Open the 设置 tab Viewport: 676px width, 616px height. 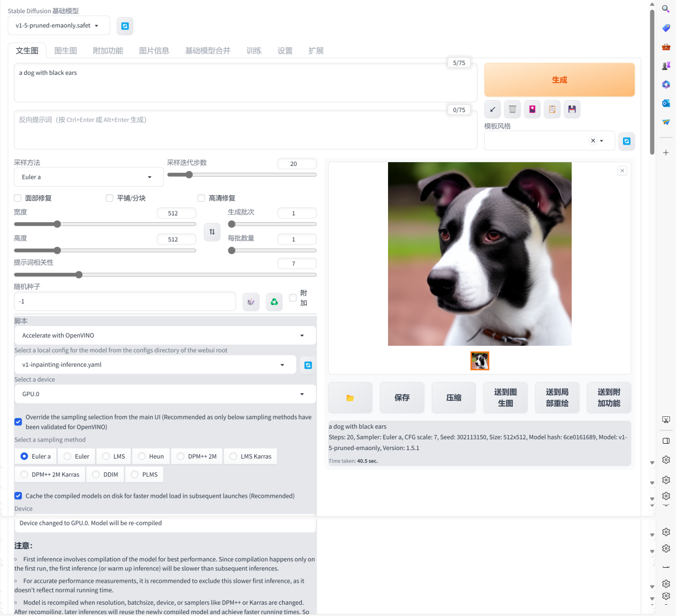click(285, 51)
